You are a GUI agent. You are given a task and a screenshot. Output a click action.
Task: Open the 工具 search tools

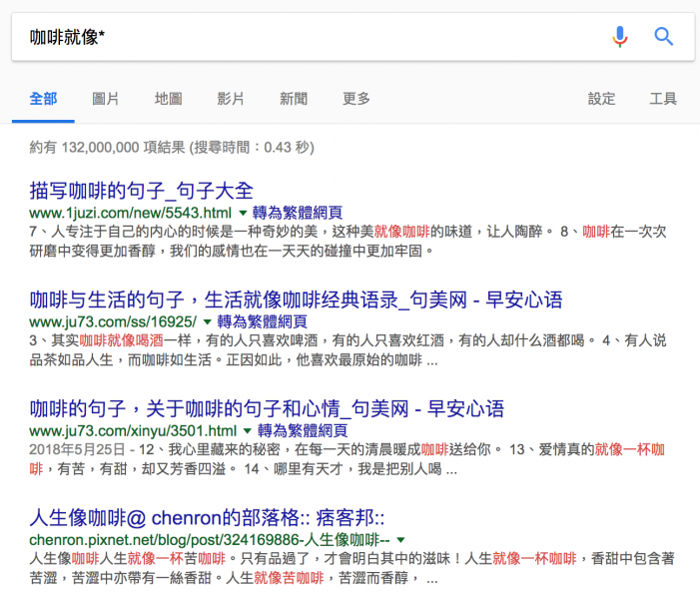tap(663, 99)
